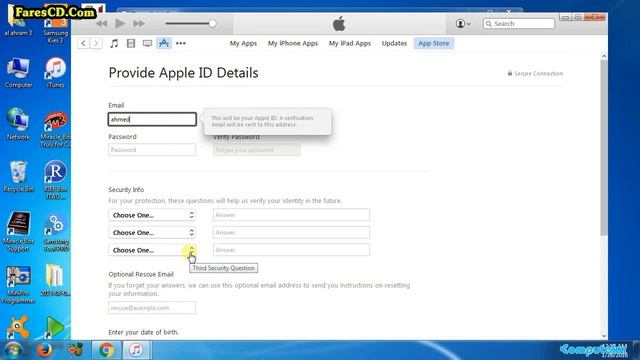Select the Apps library icon
Viewport: 640px width, 360px height.
pos(164,43)
